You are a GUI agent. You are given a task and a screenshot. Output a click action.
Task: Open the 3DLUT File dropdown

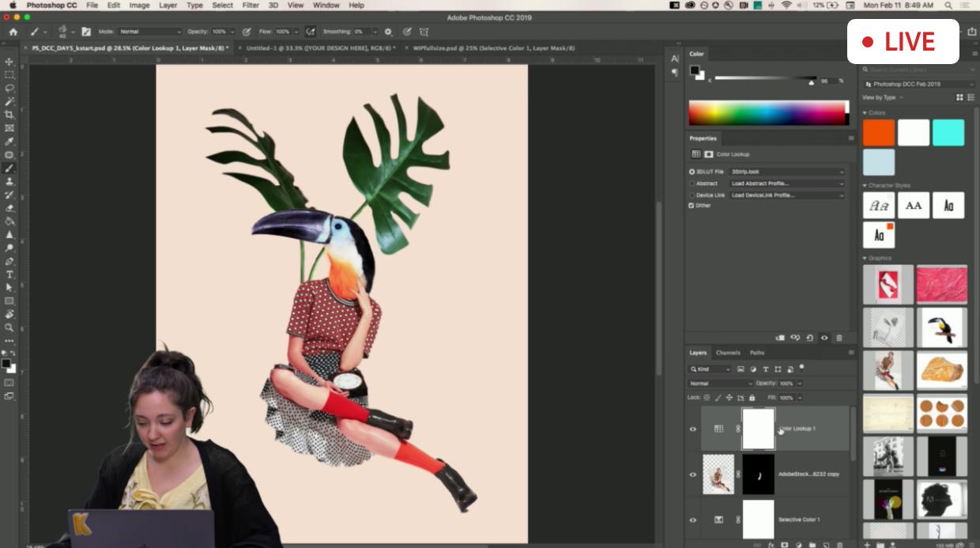pos(787,172)
